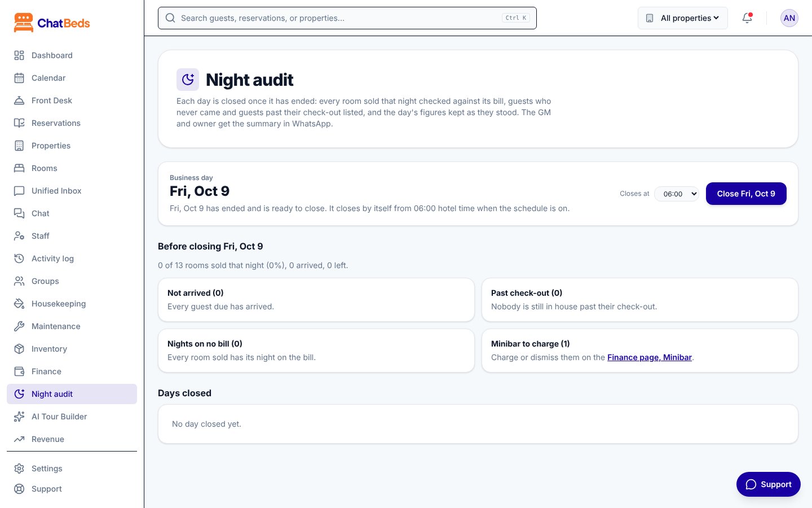Click the Activity log history icon

tap(19, 259)
